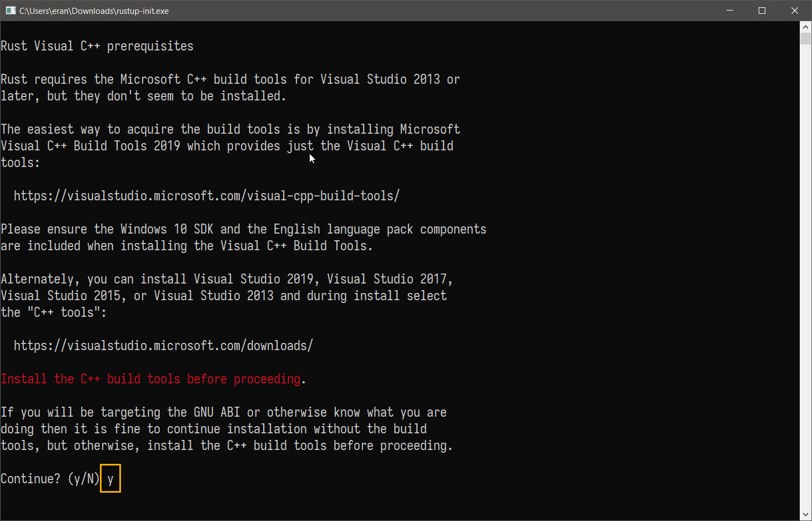Close the rustup-init.exe console window
This screenshot has height=521, width=812.
coord(794,11)
